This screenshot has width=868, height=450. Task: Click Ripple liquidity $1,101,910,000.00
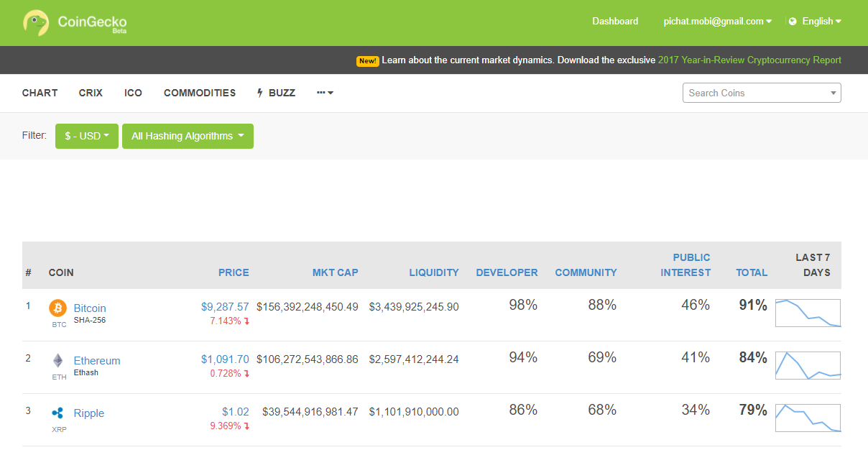click(x=414, y=412)
